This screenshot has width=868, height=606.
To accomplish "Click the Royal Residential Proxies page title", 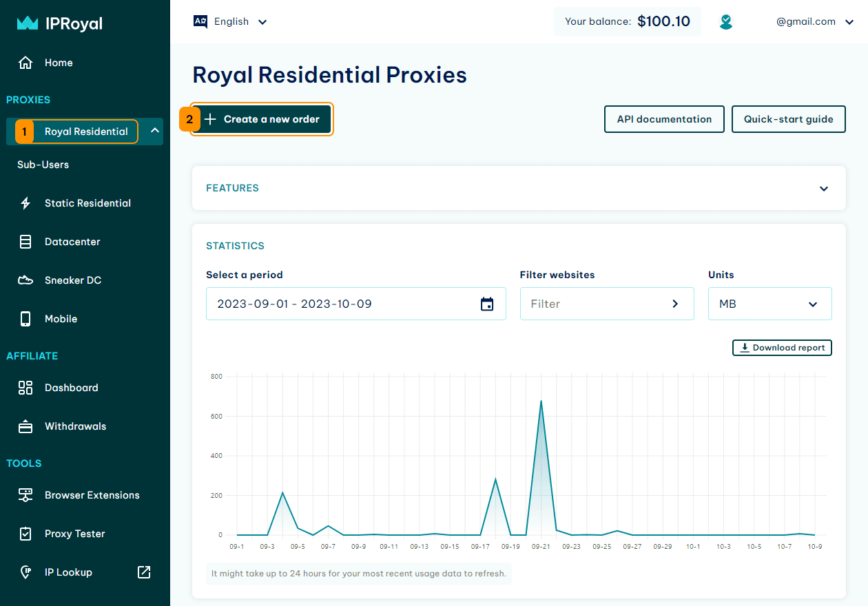I will pyautogui.click(x=329, y=75).
